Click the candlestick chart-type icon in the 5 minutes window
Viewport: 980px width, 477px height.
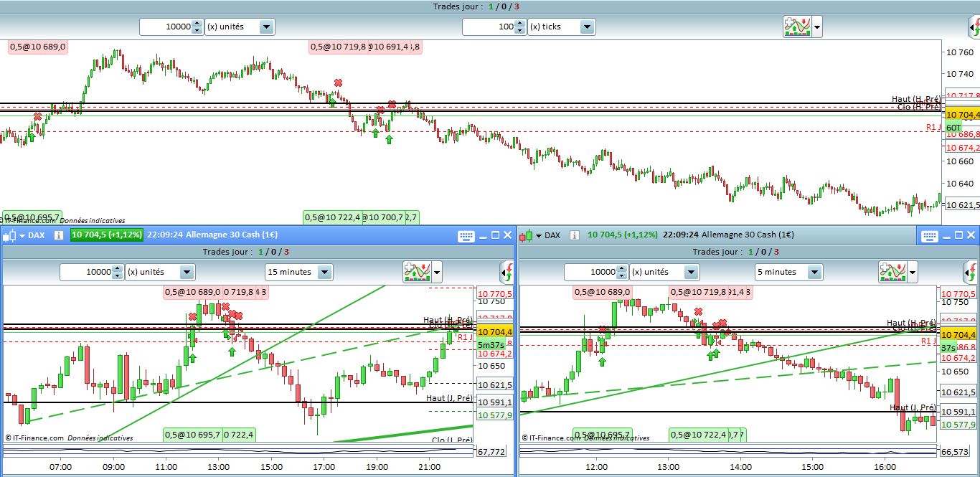[526, 235]
